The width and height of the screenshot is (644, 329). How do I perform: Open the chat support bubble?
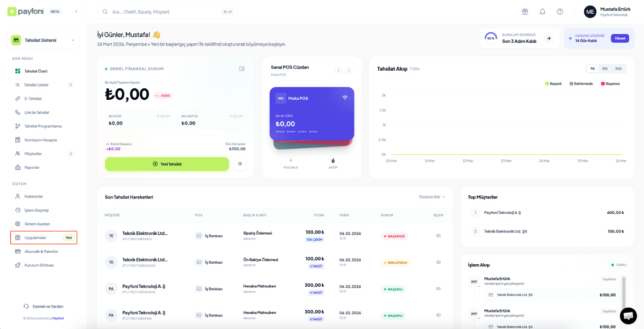click(628, 316)
